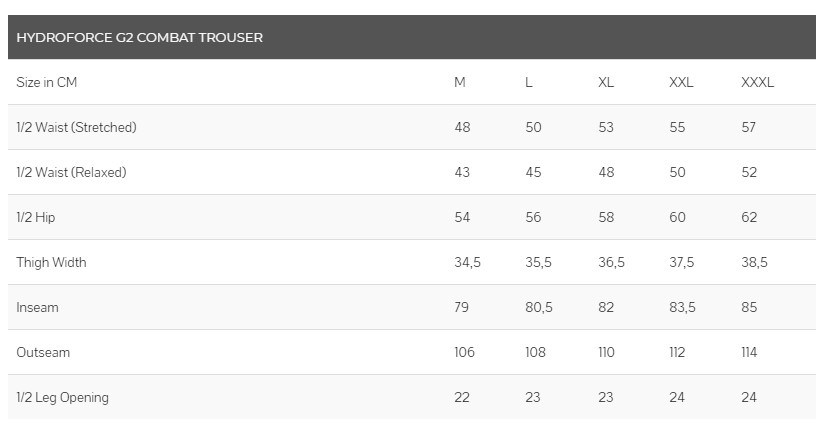The image size is (827, 423).
Task: Click the Thigh Width row label
Action: coord(52,262)
